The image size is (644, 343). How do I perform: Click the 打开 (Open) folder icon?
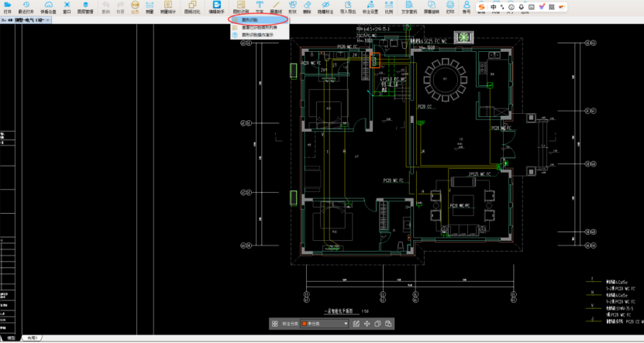click(8, 6)
